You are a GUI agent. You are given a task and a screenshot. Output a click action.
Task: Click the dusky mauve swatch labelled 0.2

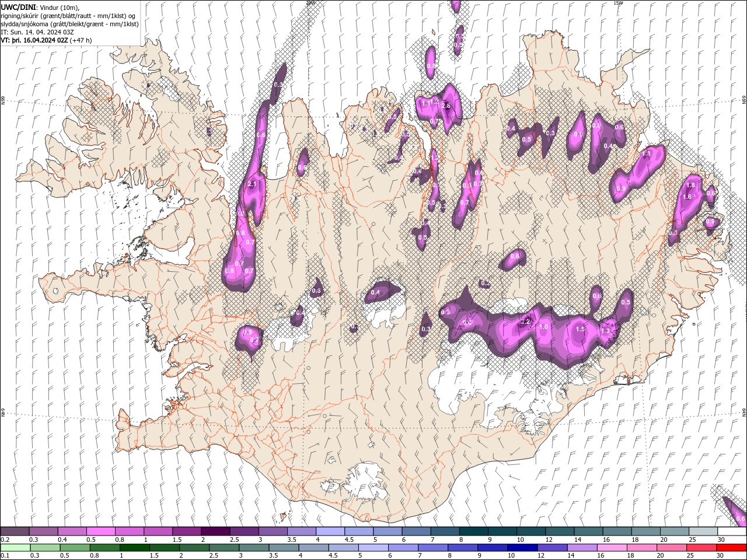[x=15, y=531]
